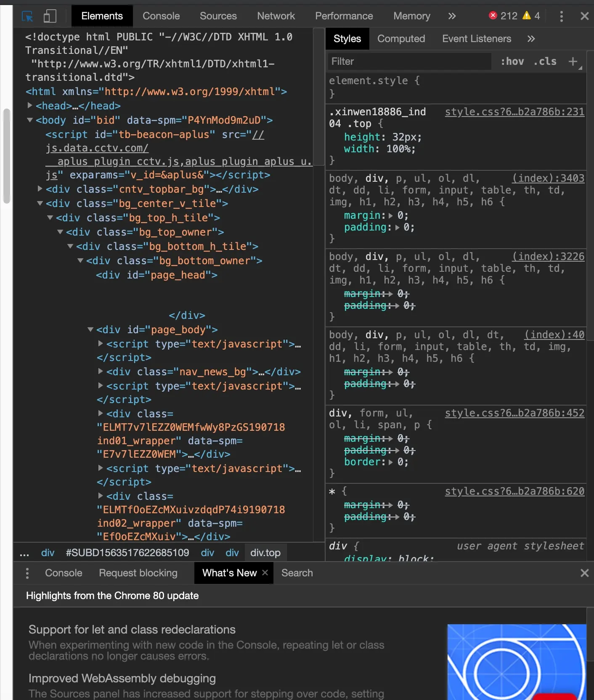Expand the head element node

coord(30,105)
